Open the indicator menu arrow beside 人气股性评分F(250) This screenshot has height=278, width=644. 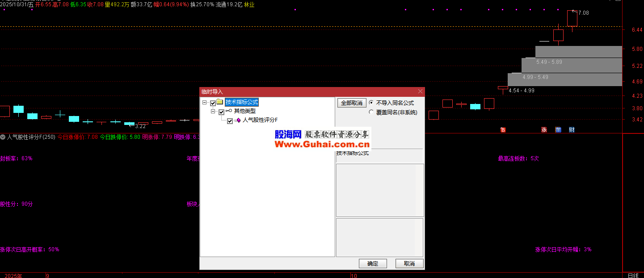[x=3, y=137]
